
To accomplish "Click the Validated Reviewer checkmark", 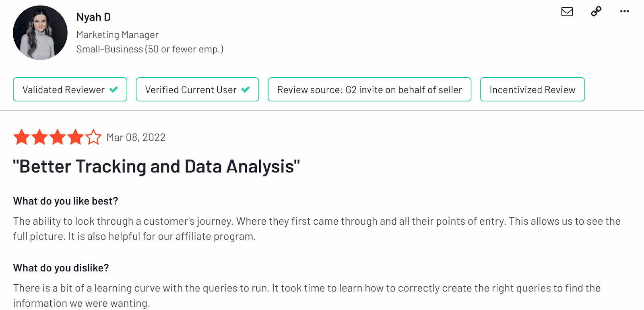I will coord(114,89).
